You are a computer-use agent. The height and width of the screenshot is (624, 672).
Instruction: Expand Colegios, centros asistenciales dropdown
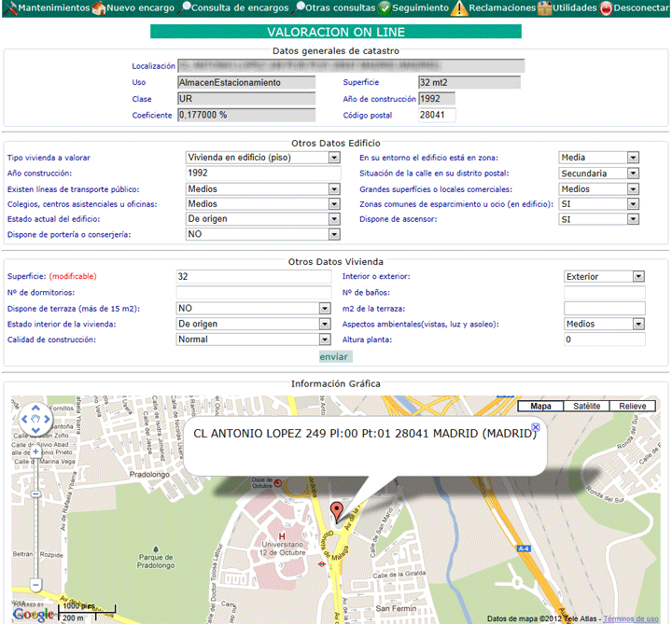coord(334,204)
